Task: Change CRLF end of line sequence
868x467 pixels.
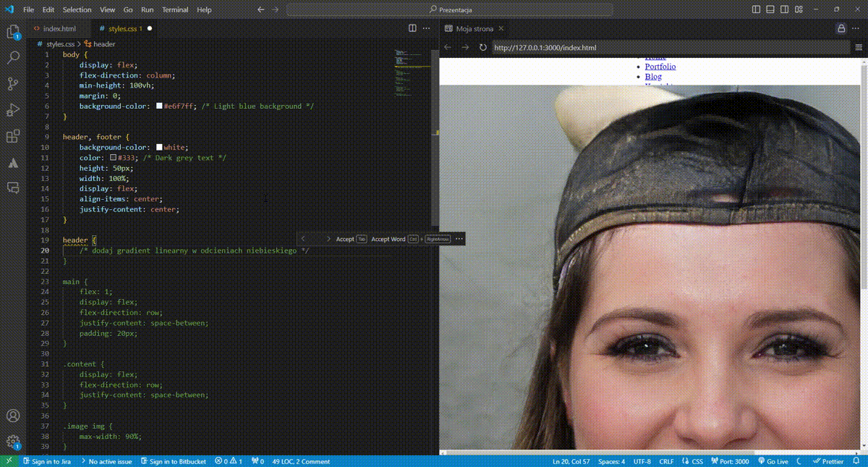Action: pos(666,461)
